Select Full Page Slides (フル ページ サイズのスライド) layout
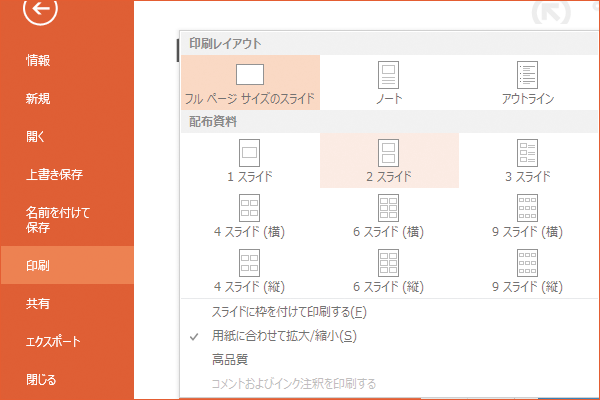Screen dimensions: 600x400 pos(250,83)
